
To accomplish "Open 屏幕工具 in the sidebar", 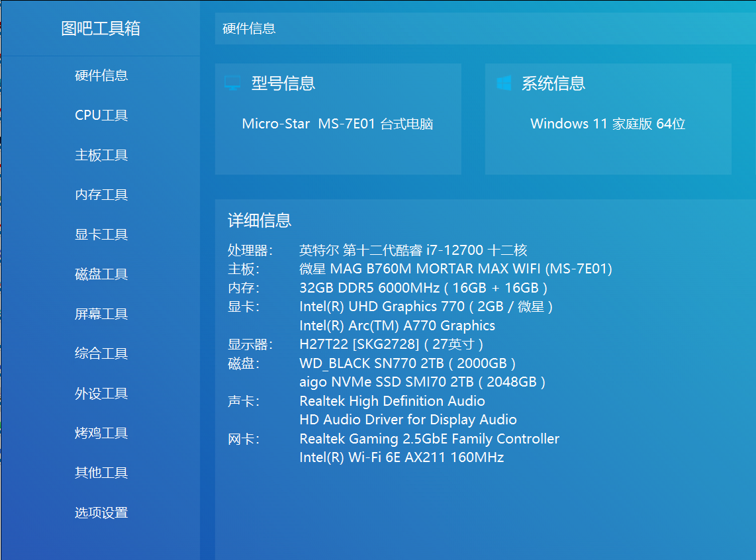I will 101,314.
